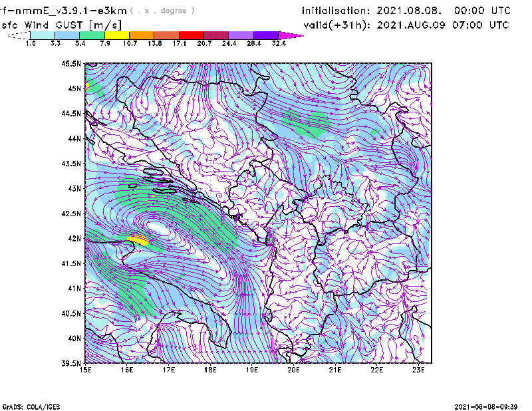This screenshot has height=411, width=532.
Task: Click the legend value 28.4
Action: (x=254, y=43)
